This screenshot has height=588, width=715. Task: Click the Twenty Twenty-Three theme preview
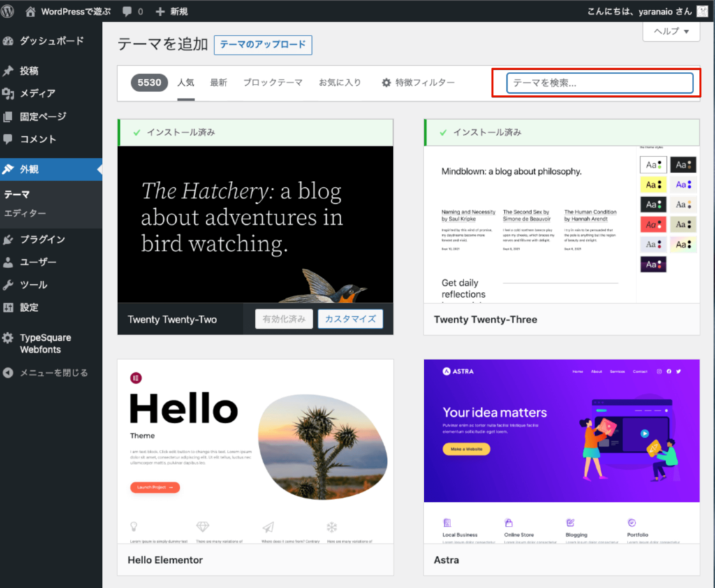pyautogui.click(x=562, y=224)
